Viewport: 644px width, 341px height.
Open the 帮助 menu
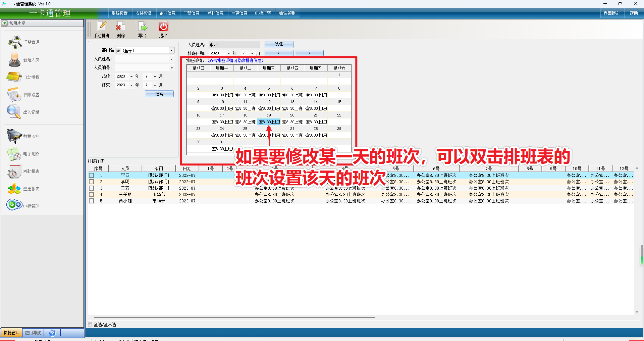pos(634,13)
